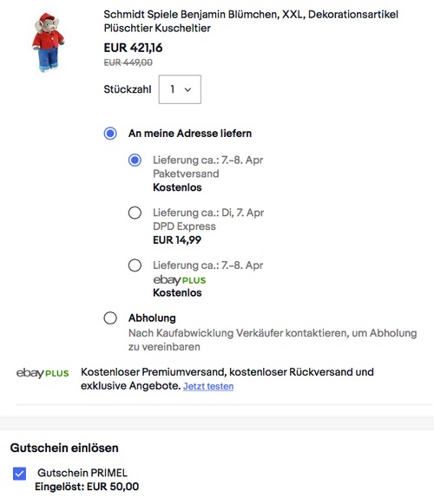
Task: Click the Gutschein PRIMEL label text
Action: [82, 473]
